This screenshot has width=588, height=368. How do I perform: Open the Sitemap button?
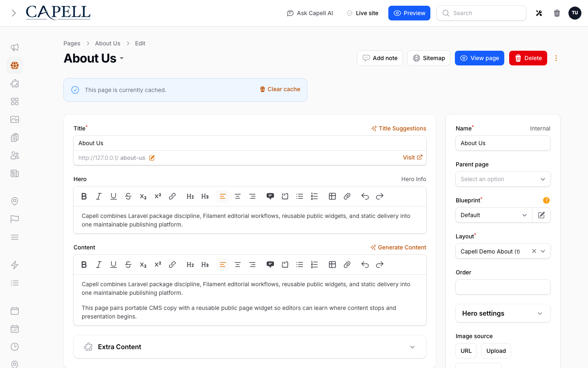click(429, 58)
